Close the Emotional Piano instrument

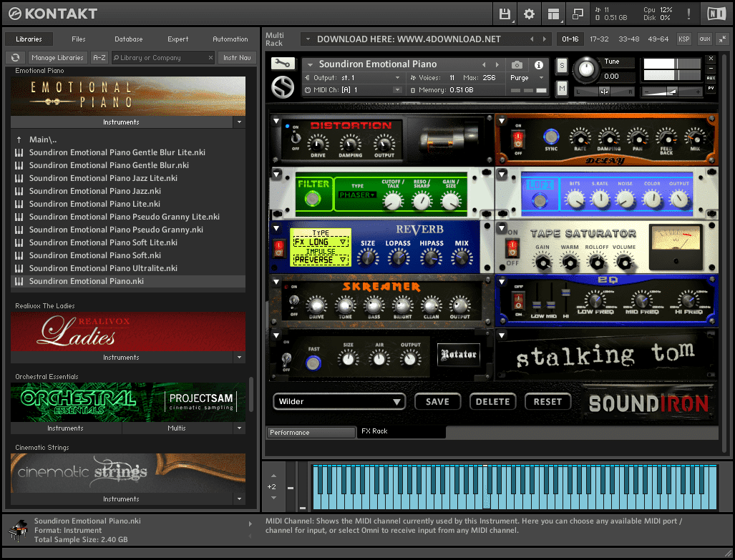click(x=711, y=59)
